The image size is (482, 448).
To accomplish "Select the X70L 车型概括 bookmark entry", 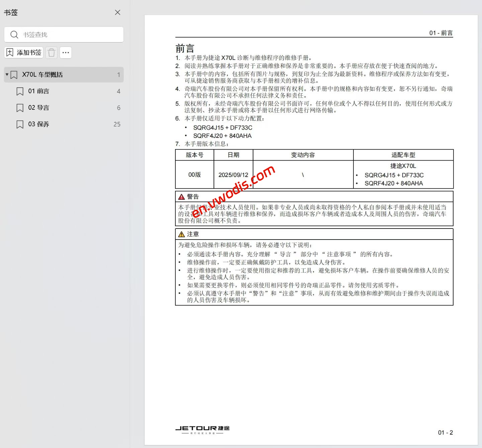I will (43, 75).
